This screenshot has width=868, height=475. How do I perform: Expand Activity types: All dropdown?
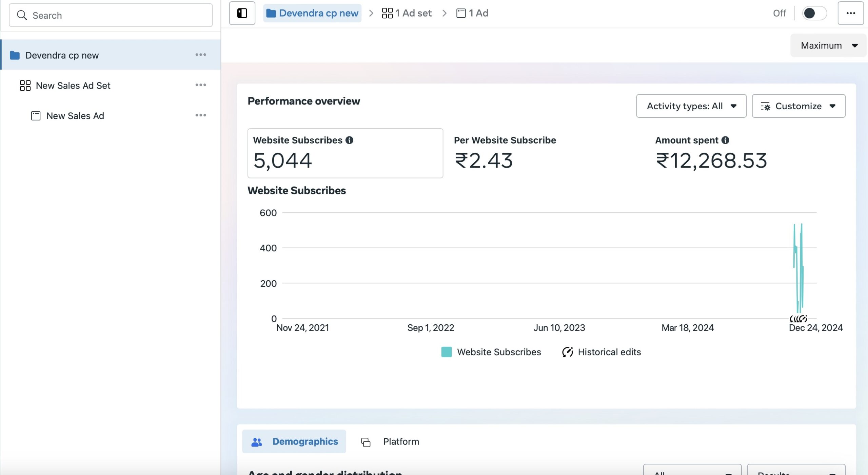[691, 106]
